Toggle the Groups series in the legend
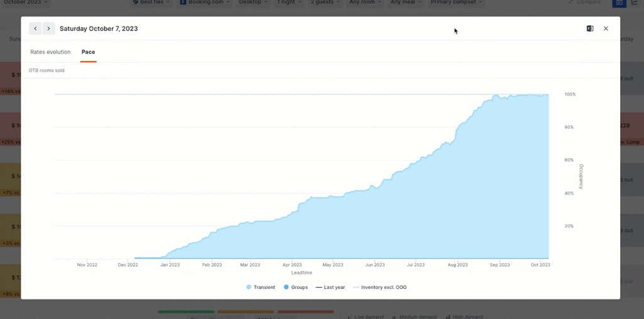The width and height of the screenshot is (644, 319). coord(296,288)
